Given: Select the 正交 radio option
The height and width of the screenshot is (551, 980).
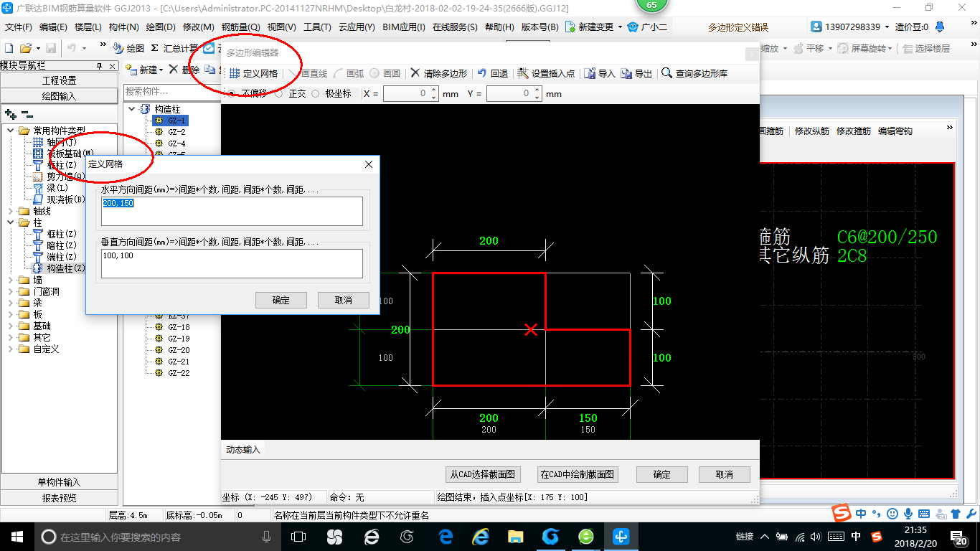Looking at the screenshot, I should [x=278, y=93].
